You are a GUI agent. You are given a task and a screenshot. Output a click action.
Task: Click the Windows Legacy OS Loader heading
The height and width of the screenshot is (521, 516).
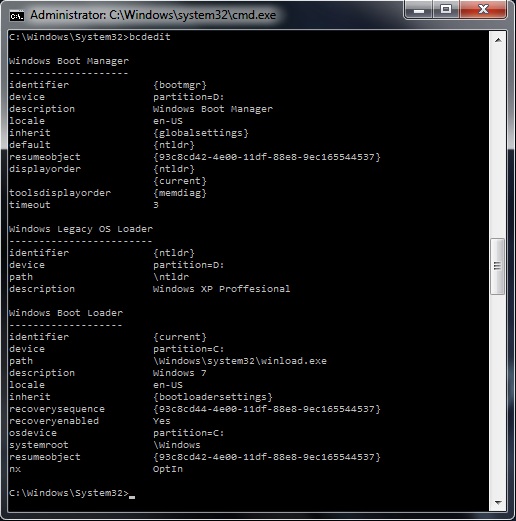click(x=81, y=229)
